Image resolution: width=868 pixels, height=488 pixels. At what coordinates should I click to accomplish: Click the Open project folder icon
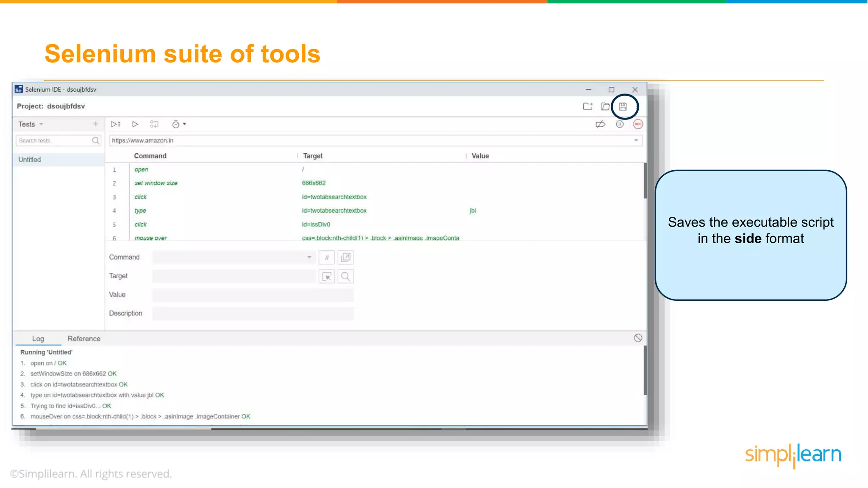(x=605, y=106)
